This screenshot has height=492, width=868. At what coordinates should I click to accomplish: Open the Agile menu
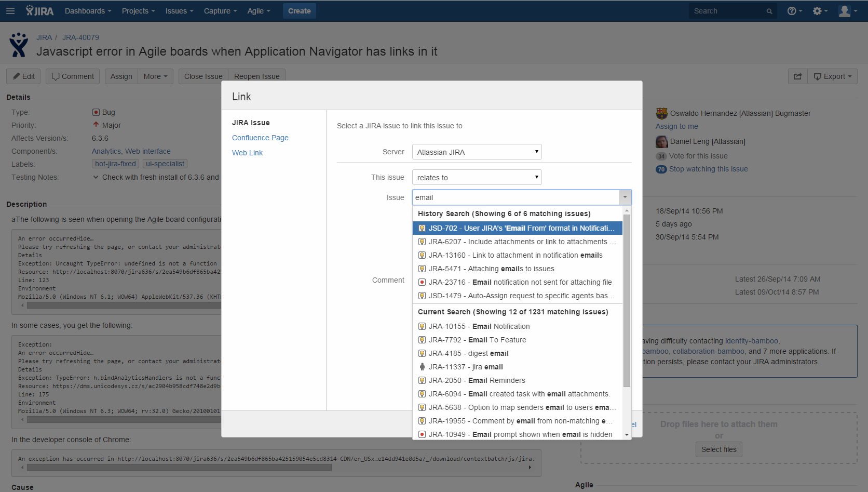pyautogui.click(x=259, y=11)
